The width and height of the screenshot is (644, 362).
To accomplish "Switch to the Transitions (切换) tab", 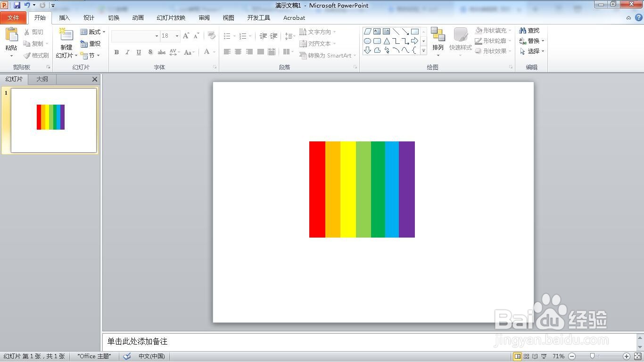I will coord(114,18).
